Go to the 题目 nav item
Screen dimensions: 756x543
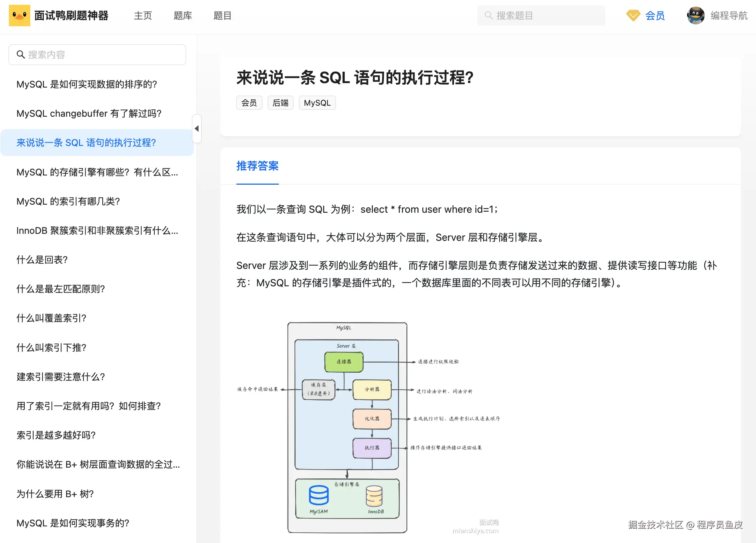[222, 16]
